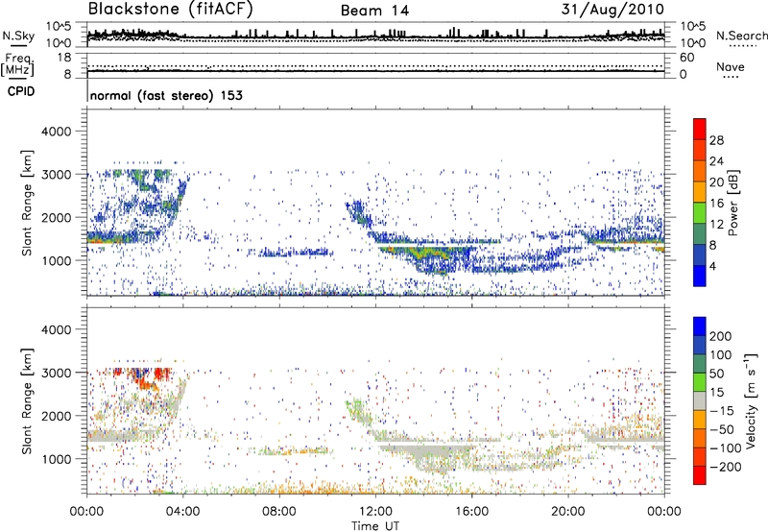Click the '4' tick on Power scale
This screenshot has height=532, width=768.
[x=712, y=266]
